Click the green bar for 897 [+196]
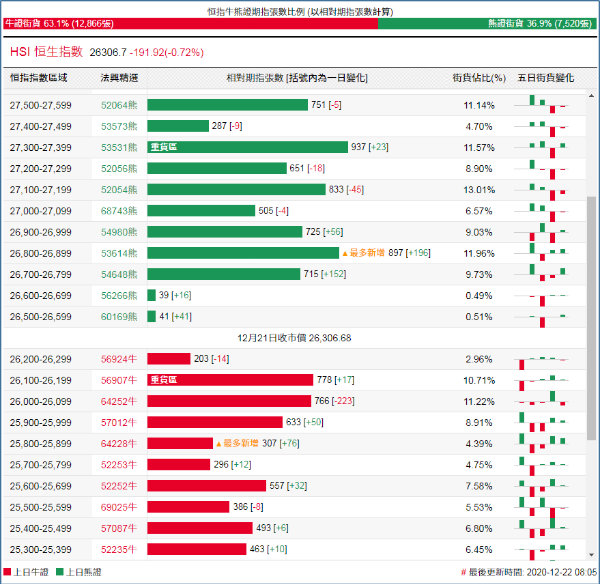This screenshot has height=584, width=600. click(243, 253)
